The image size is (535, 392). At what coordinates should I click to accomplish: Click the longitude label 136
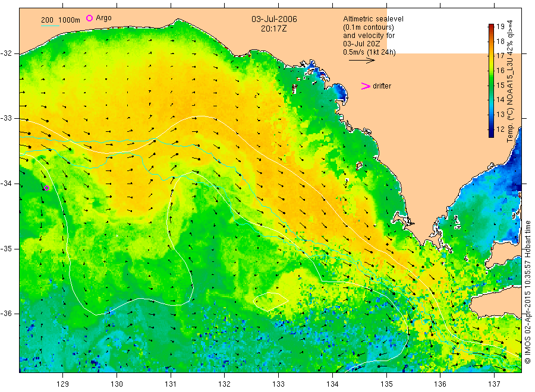(440, 384)
